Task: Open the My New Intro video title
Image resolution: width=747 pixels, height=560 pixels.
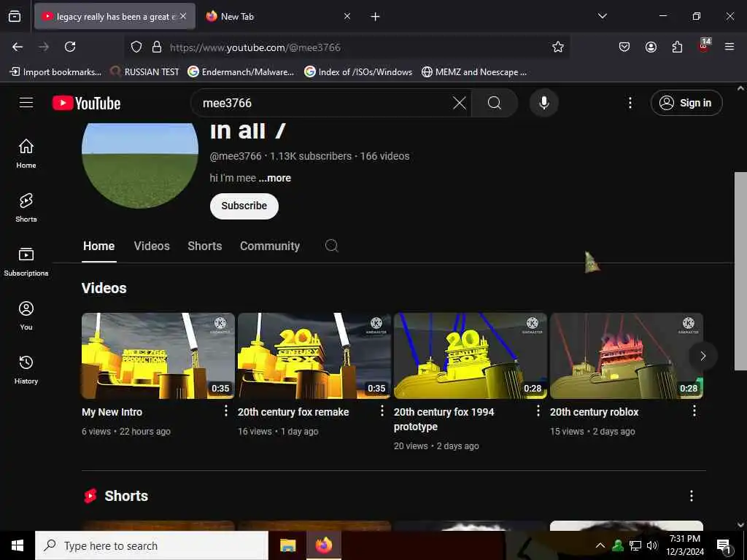Action: tap(112, 412)
